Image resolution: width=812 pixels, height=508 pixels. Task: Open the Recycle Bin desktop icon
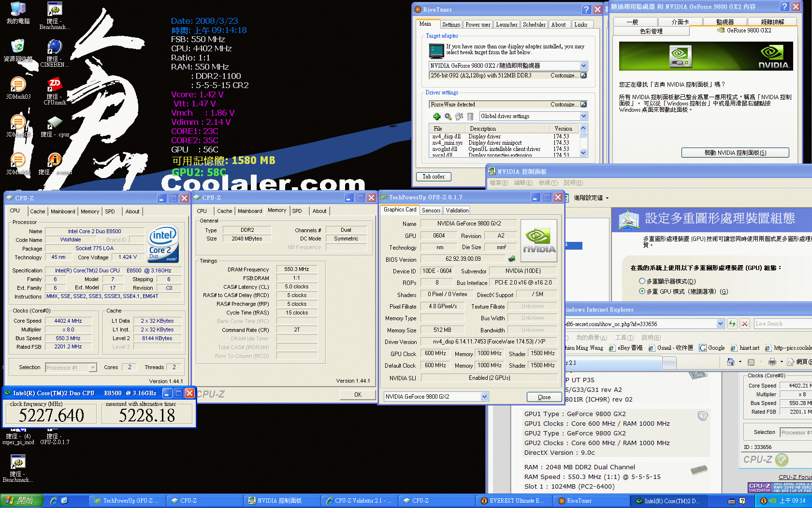coord(18,50)
